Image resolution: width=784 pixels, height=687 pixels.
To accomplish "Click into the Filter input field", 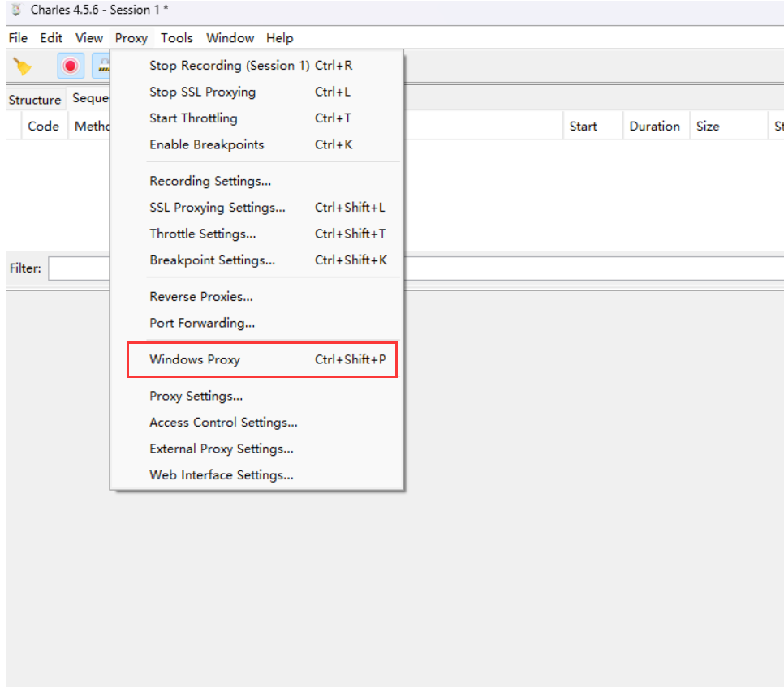I will 416,268.
